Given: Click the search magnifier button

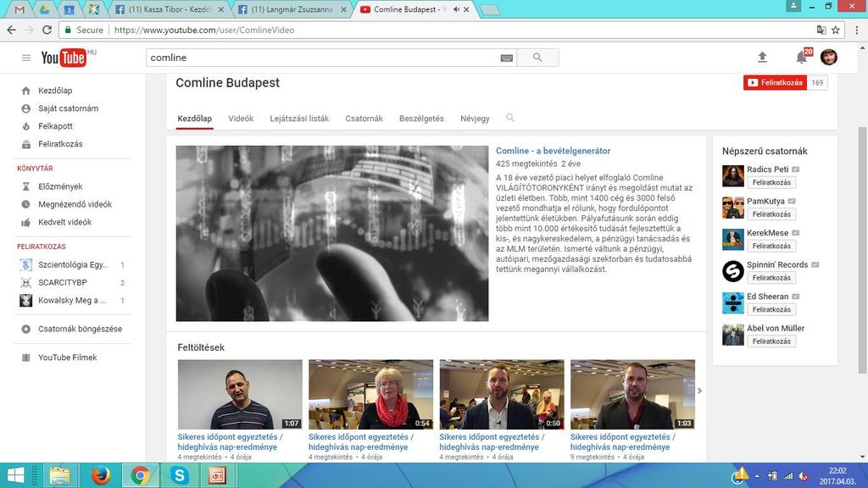Looking at the screenshot, I should click(x=537, y=58).
